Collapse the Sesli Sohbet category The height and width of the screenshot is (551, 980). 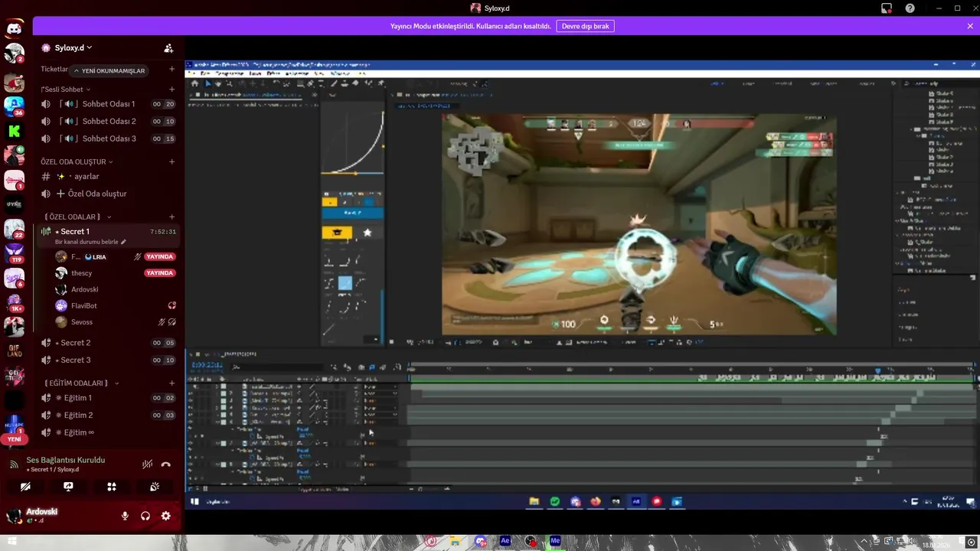(x=65, y=90)
